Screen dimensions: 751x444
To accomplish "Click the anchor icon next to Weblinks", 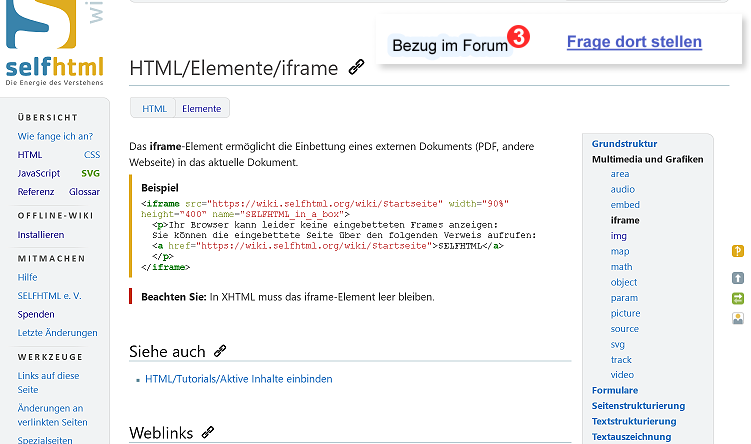I will (208, 432).
